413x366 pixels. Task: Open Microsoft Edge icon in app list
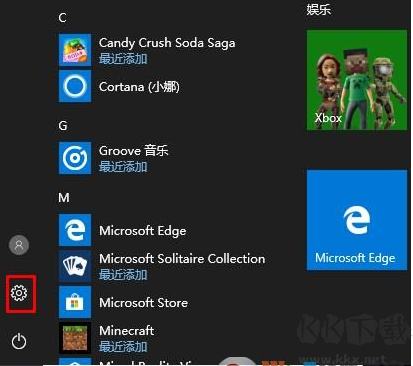tap(75, 230)
